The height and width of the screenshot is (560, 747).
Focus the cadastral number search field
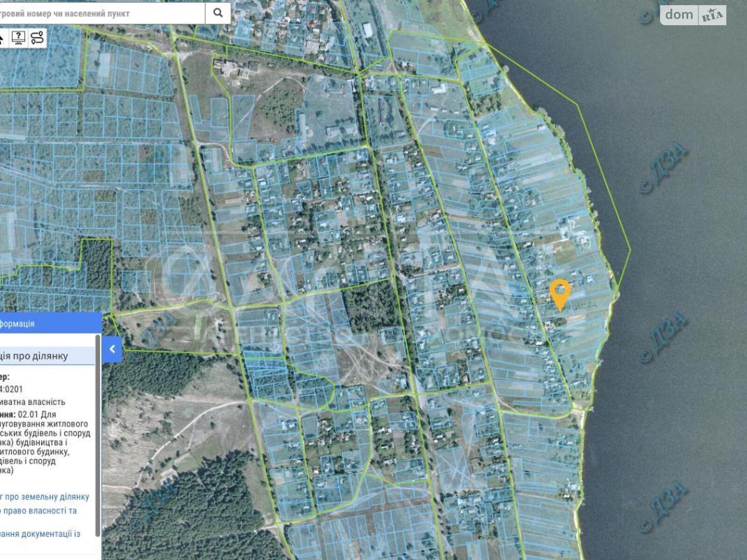pyautogui.click(x=102, y=13)
